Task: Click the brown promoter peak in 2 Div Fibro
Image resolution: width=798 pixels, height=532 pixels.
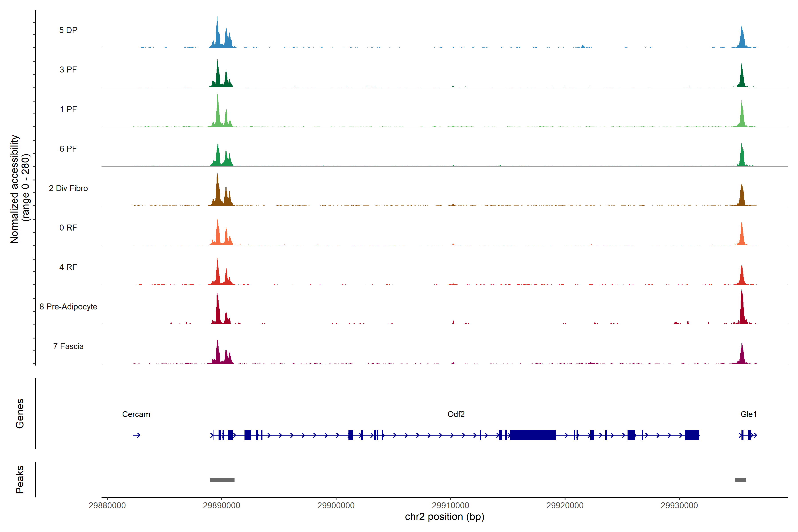Action: point(218,192)
